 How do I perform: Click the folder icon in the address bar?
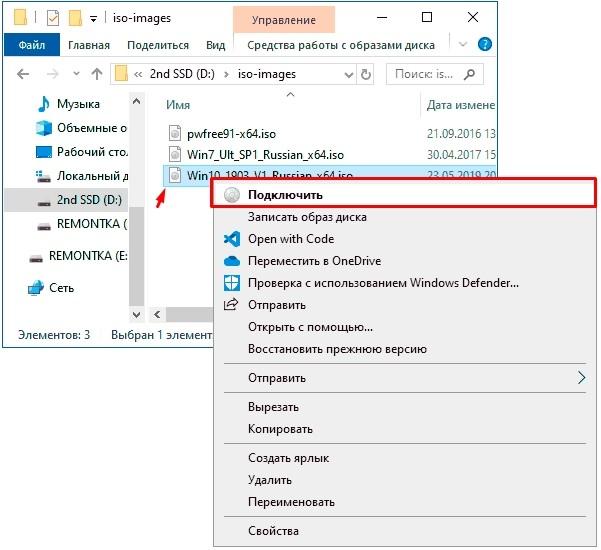121,74
